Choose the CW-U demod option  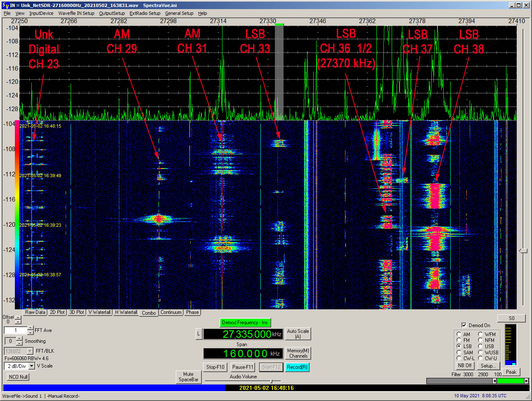[x=480, y=358]
